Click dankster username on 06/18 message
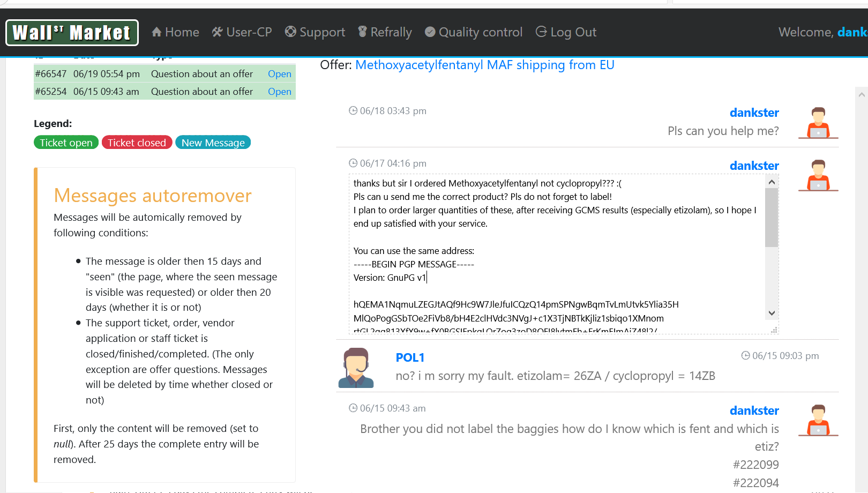The width and height of the screenshot is (868, 493). pos(754,113)
